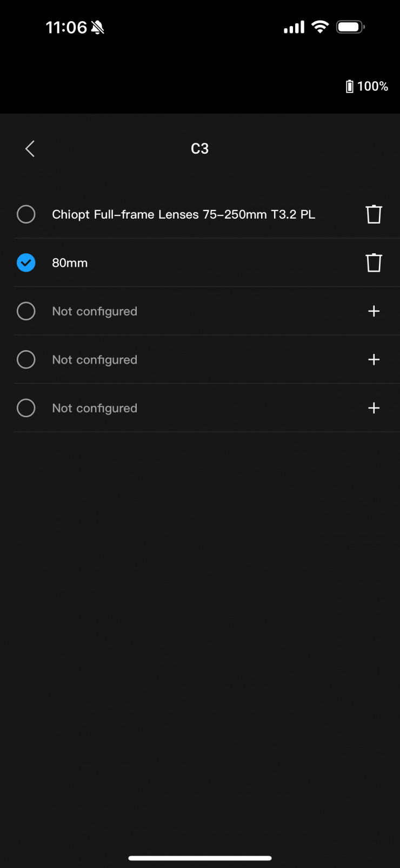This screenshot has width=400, height=868.
Task: Tap the last Not configured label
Action: [x=95, y=408]
